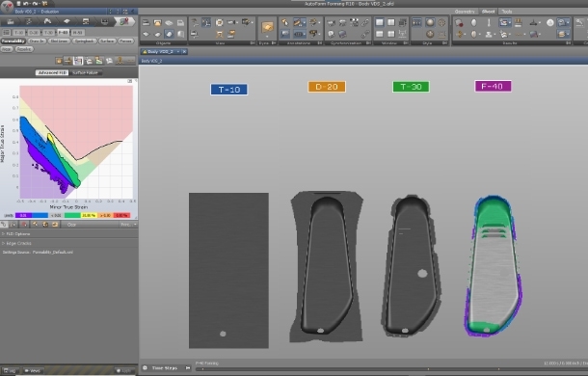Click the green chart icon in panel toolbar

pos(99,61)
